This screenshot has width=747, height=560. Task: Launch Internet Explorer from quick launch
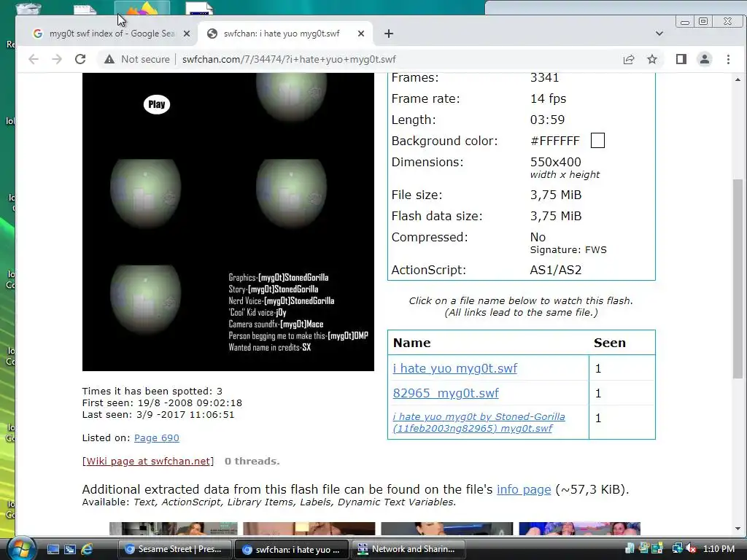[x=87, y=549]
